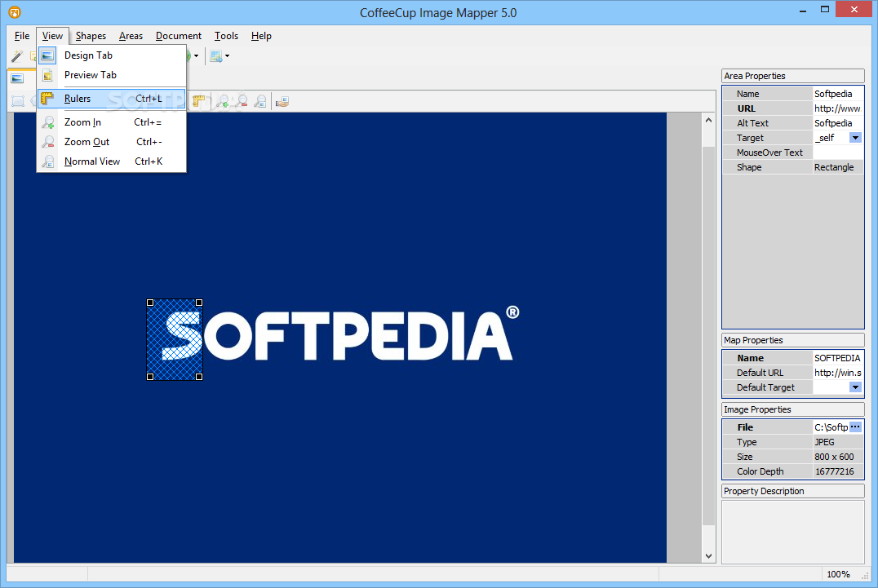Select the hatched rectangle area over letter S

tap(175, 339)
